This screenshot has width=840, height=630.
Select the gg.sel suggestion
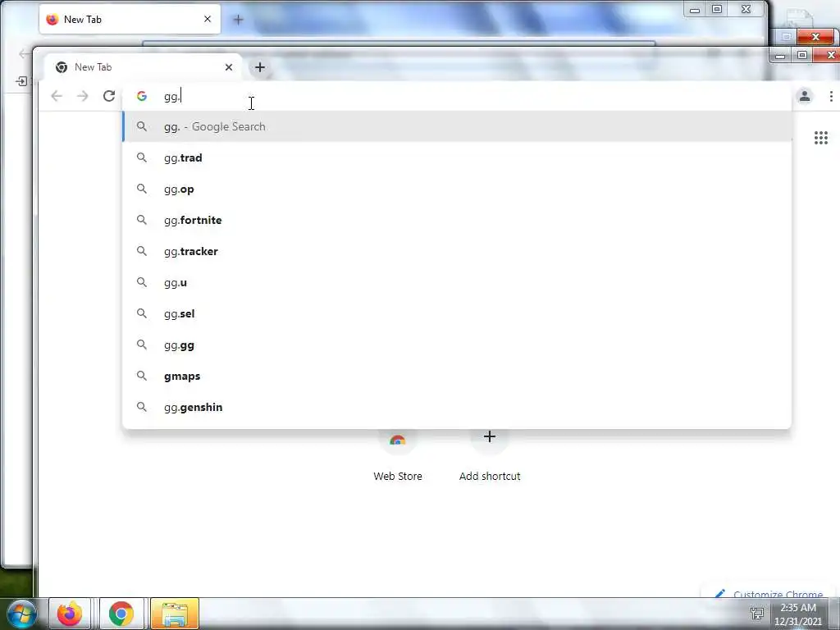(x=457, y=314)
